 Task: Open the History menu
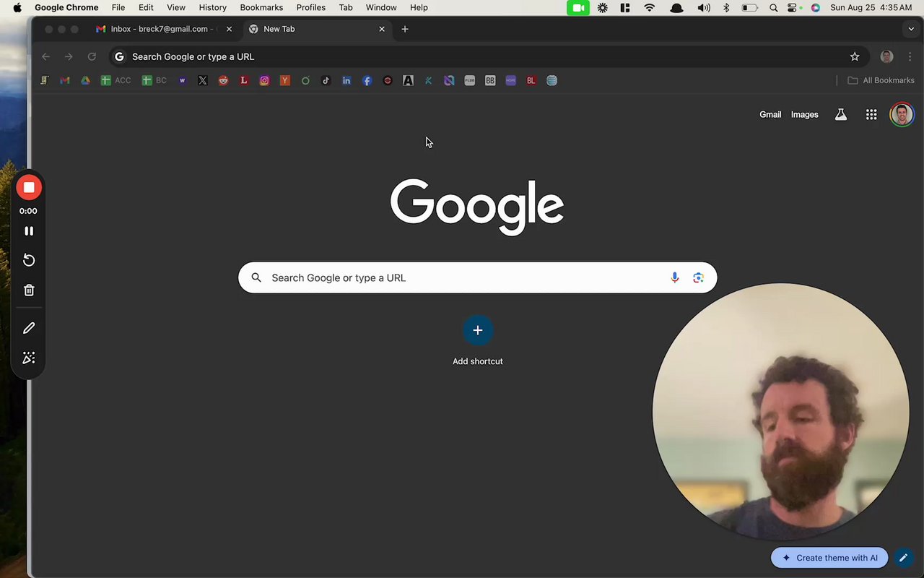[x=213, y=7]
